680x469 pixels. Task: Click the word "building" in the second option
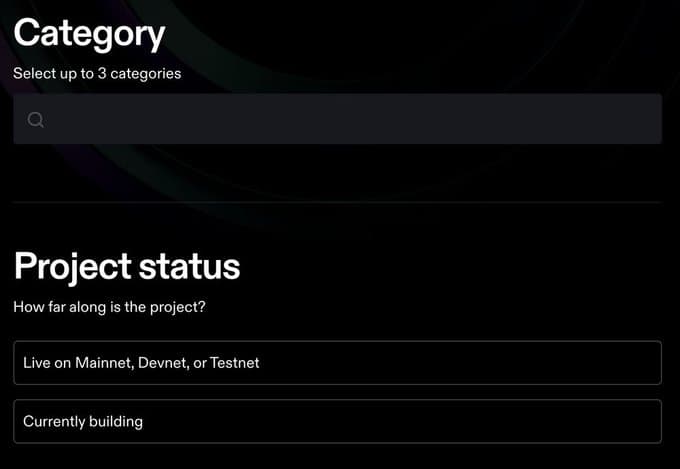point(115,421)
